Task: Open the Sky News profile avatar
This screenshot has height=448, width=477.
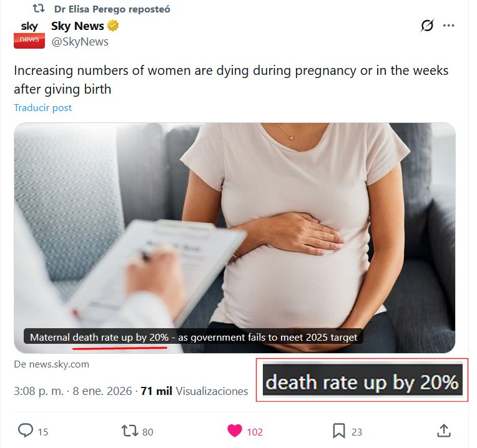Action: tap(29, 34)
